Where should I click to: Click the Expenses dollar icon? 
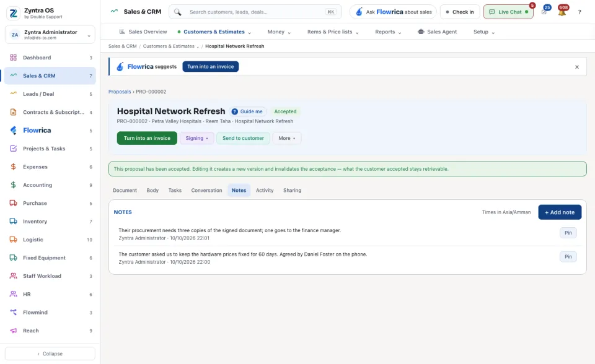13,167
